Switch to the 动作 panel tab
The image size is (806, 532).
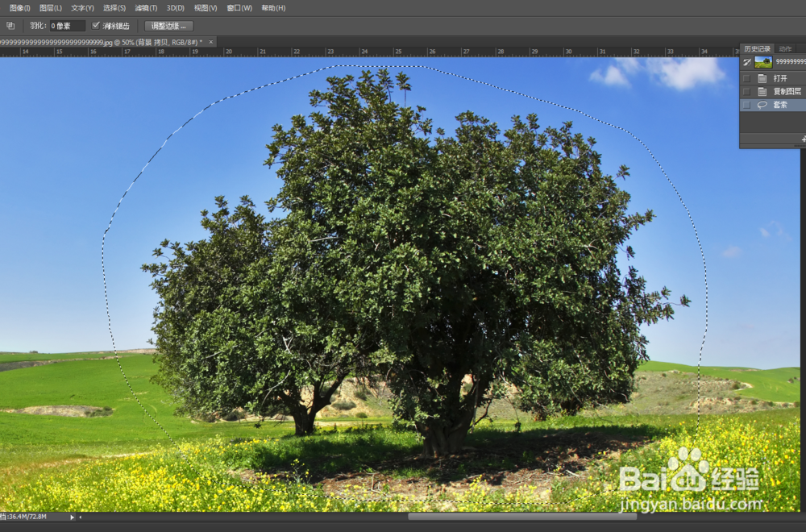pyautogui.click(x=785, y=49)
